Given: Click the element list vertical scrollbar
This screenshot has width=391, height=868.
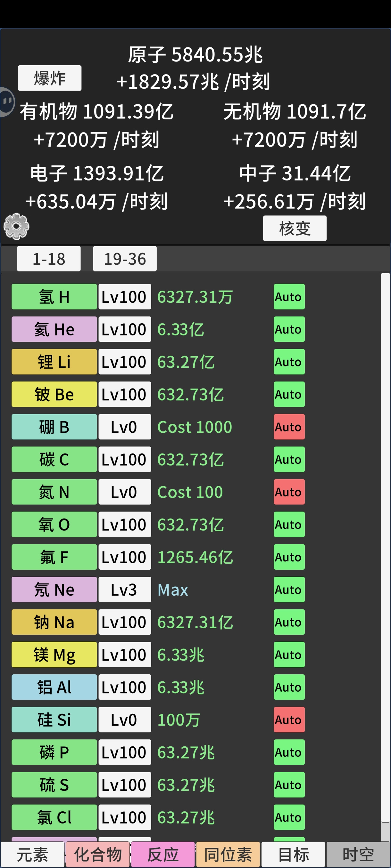Looking at the screenshot, I should (385, 548).
